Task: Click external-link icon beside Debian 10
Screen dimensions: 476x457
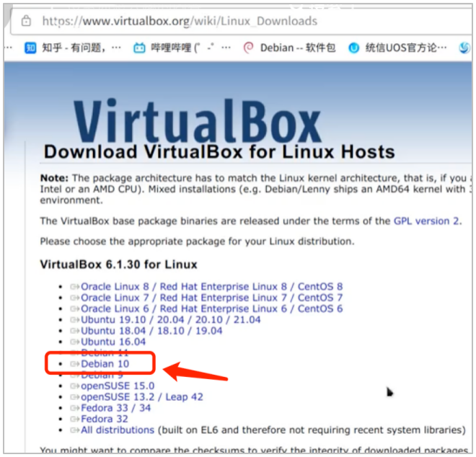Action: tap(75, 363)
